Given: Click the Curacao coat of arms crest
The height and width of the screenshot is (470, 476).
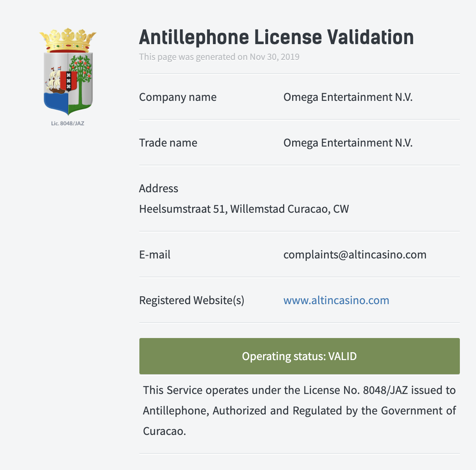Looking at the screenshot, I should (68, 72).
